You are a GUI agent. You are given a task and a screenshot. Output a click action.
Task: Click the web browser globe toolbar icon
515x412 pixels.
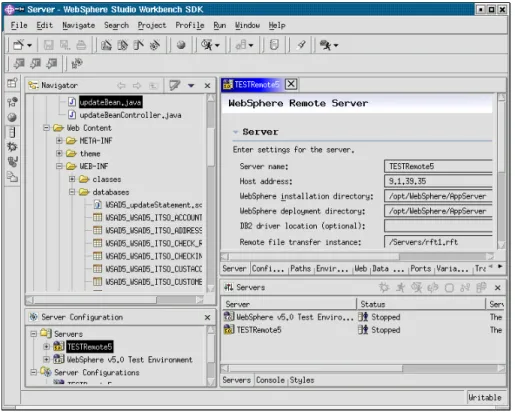click(181, 45)
